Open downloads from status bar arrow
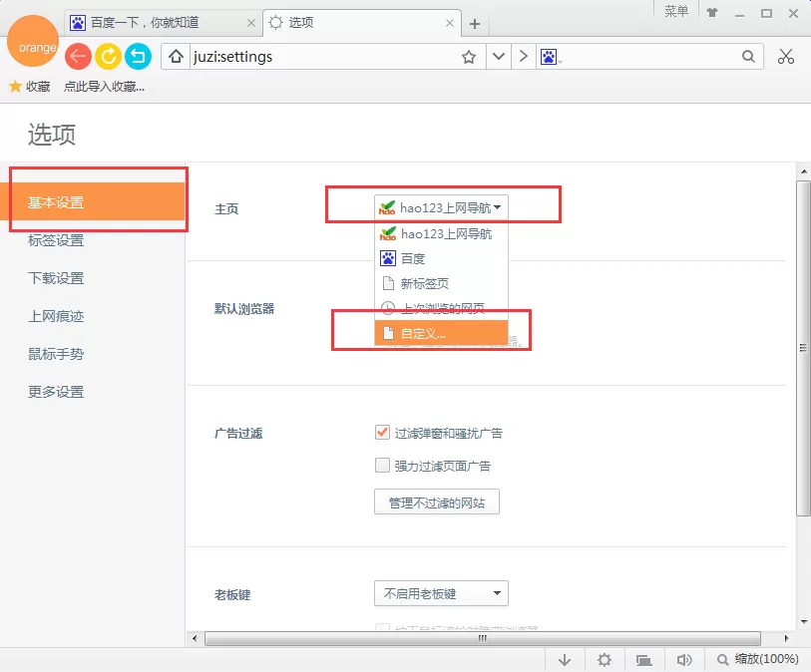The width and height of the screenshot is (811, 672). 565,660
